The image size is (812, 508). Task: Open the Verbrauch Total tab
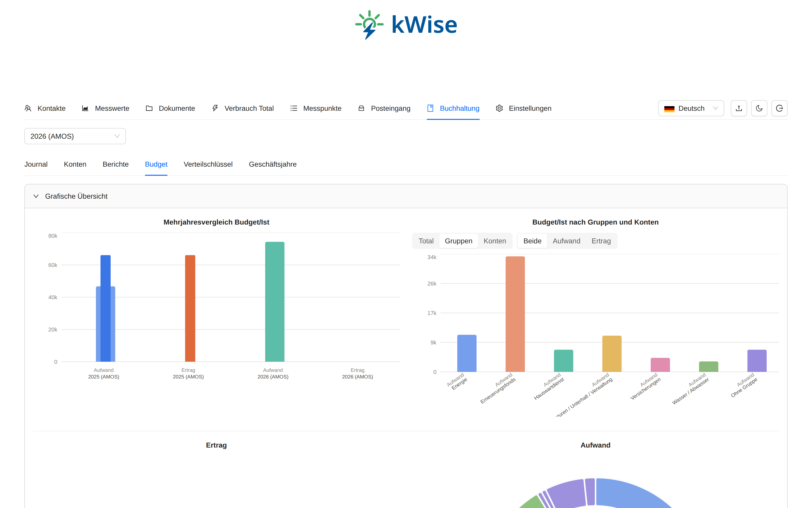pos(243,108)
